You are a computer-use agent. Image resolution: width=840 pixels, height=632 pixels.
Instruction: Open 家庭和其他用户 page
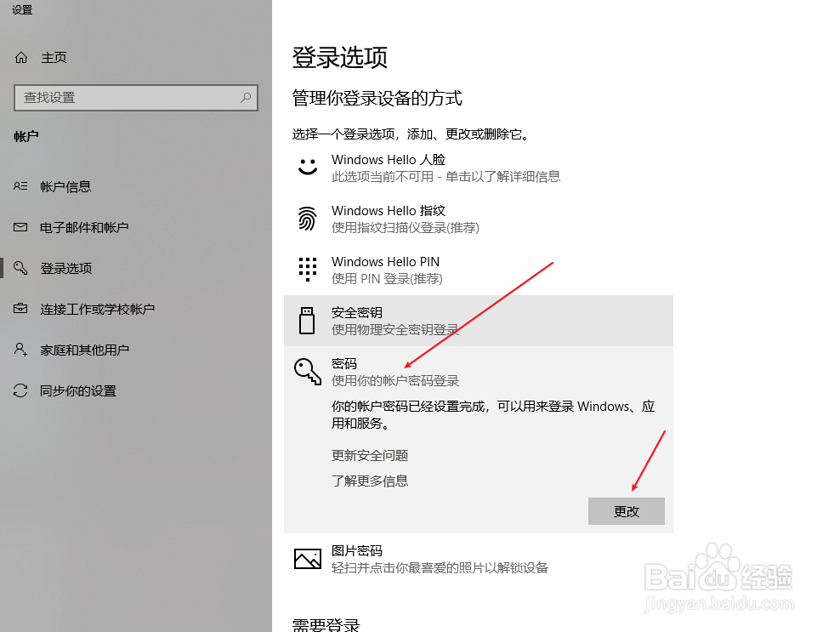(x=85, y=350)
